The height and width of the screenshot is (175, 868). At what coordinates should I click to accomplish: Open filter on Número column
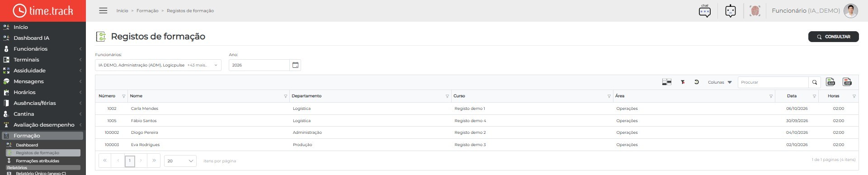coord(123,96)
